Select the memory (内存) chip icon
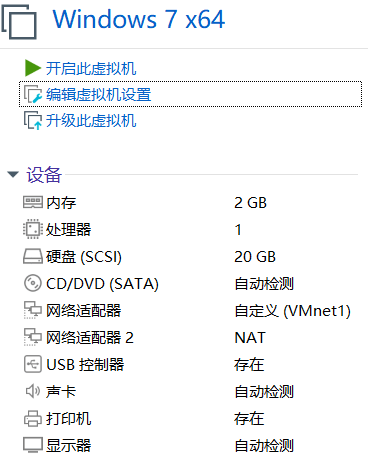 (33, 202)
